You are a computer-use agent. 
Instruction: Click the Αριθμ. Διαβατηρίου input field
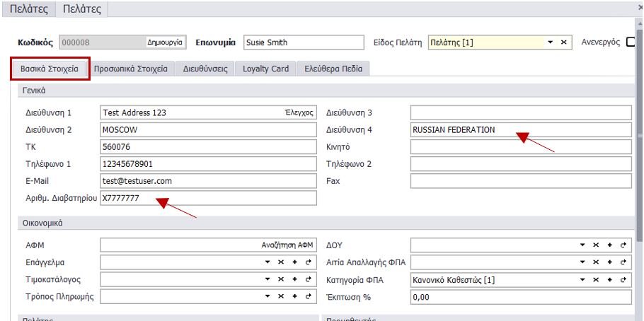pos(209,199)
